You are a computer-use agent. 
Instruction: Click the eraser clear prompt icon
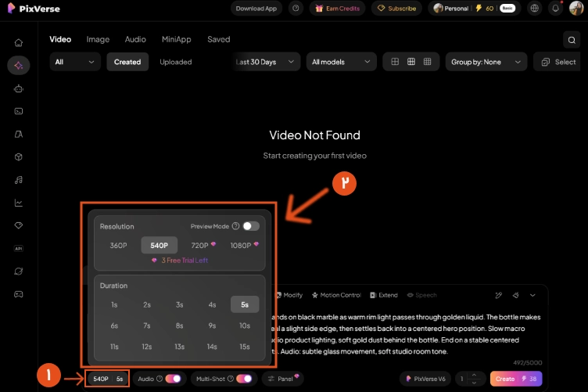pos(515,295)
